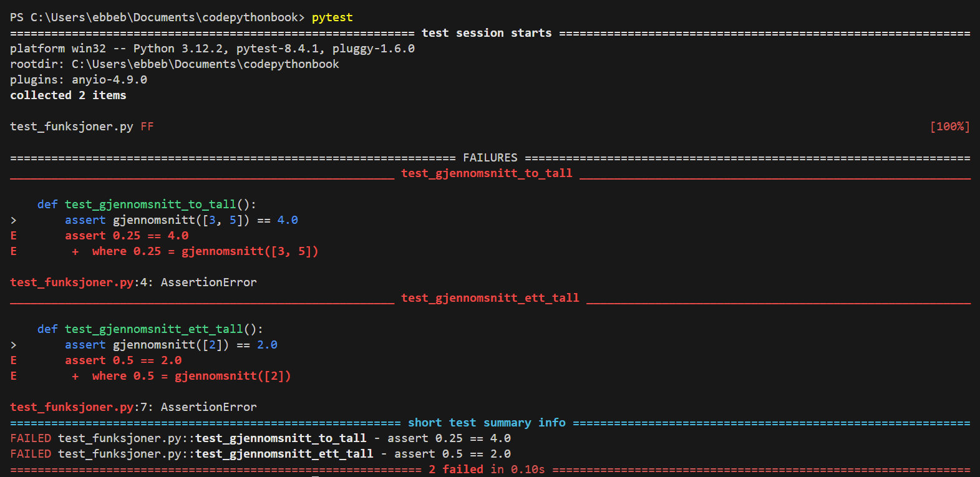
Task: Click the "2 failed in 0.10s" result
Action: point(487,470)
